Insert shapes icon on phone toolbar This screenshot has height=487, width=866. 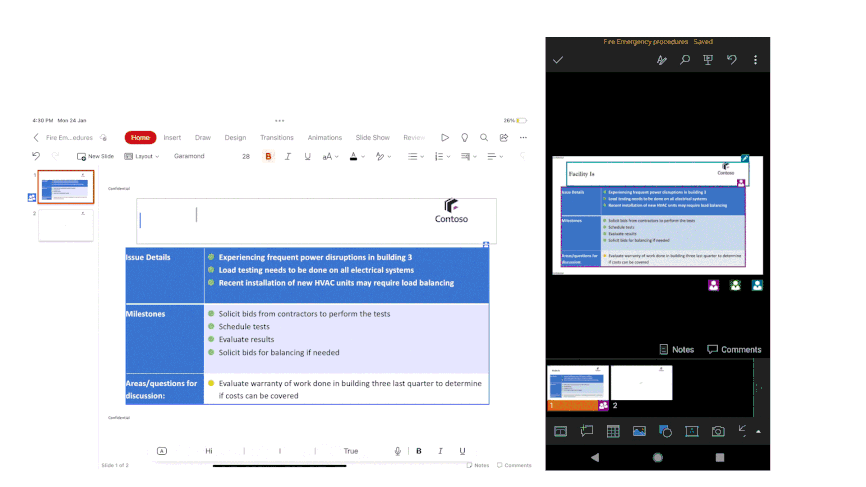point(666,431)
